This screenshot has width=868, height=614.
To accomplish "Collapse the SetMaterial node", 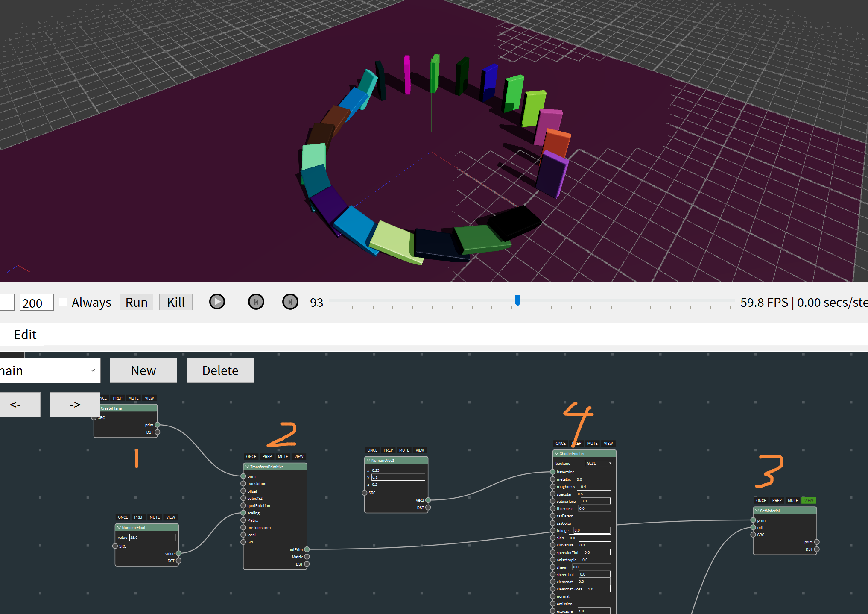I will [757, 511].
